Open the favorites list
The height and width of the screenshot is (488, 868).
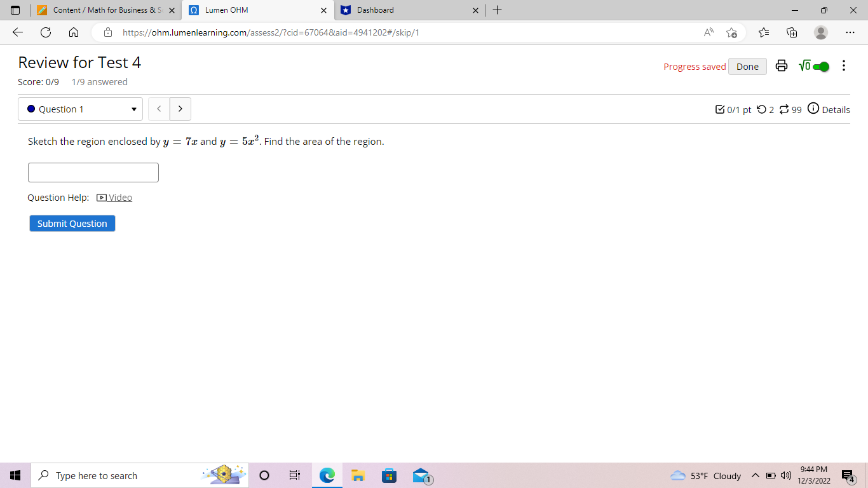point(764,32)
